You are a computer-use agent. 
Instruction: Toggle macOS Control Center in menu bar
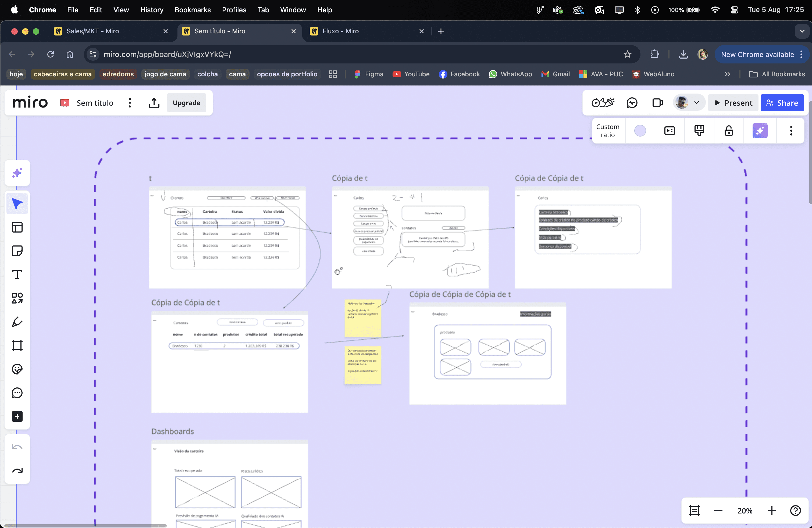coord(735,10)
